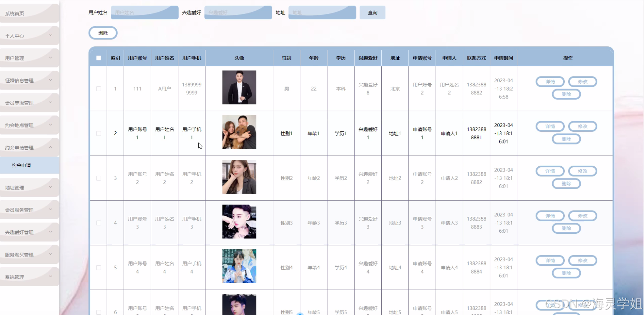View 详情 for the 申请人2 row
644x315 pixels.
[x=550, y=171]
